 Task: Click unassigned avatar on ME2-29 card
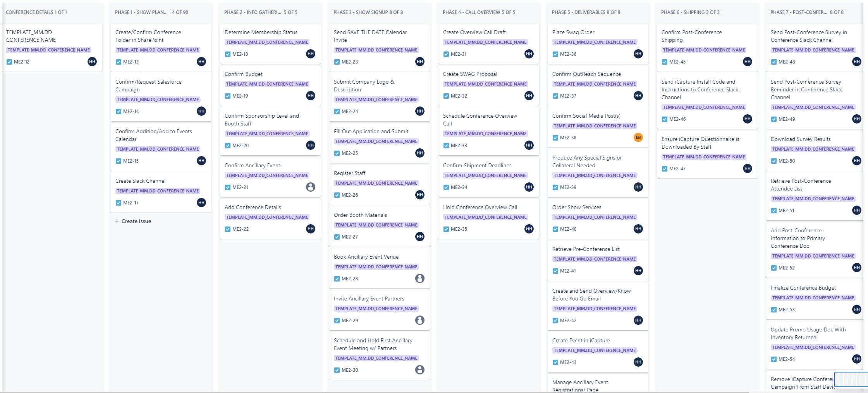419,320
